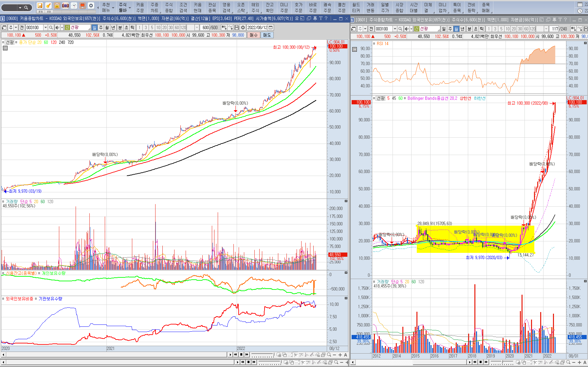Open stock code 003100 dropdown in right chart
The image size is (588, 367).
coord(395,29)
